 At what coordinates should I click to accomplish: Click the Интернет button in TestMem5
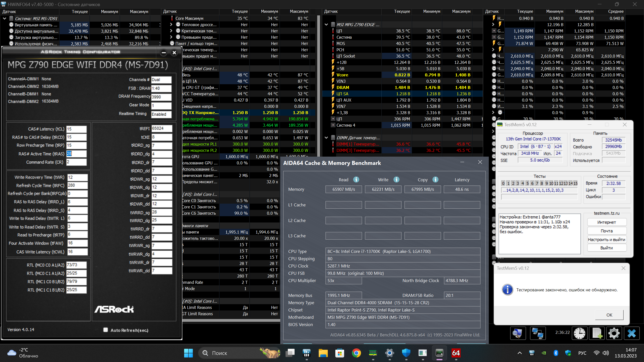(x=607, y=222)
